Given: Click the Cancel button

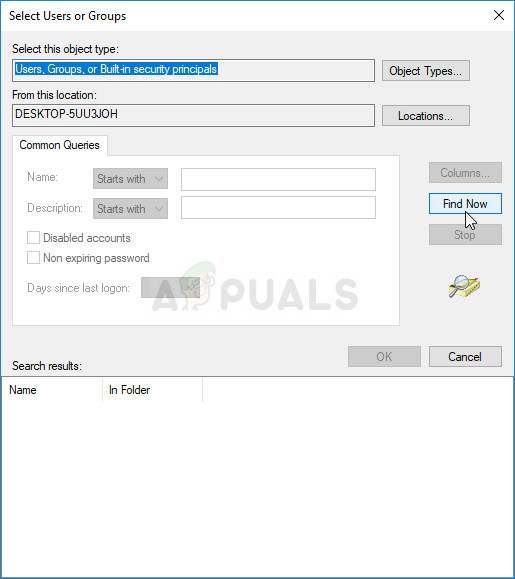Looking at the screenshot, I should coord(465,356).
